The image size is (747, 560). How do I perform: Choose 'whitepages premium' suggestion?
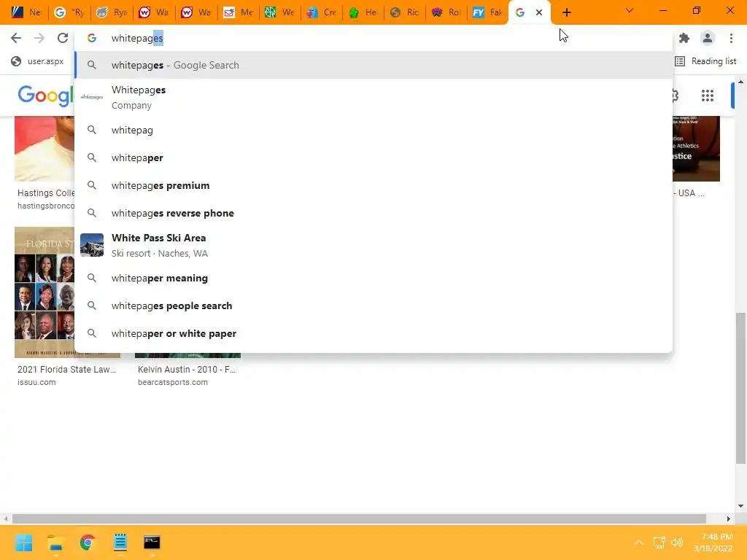(373, 185)
